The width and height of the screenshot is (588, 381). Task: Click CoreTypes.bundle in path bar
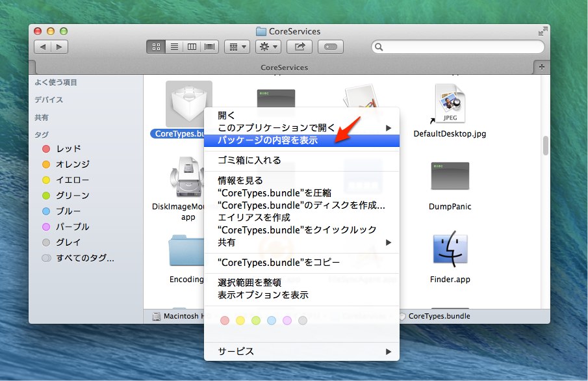point(435,316)
